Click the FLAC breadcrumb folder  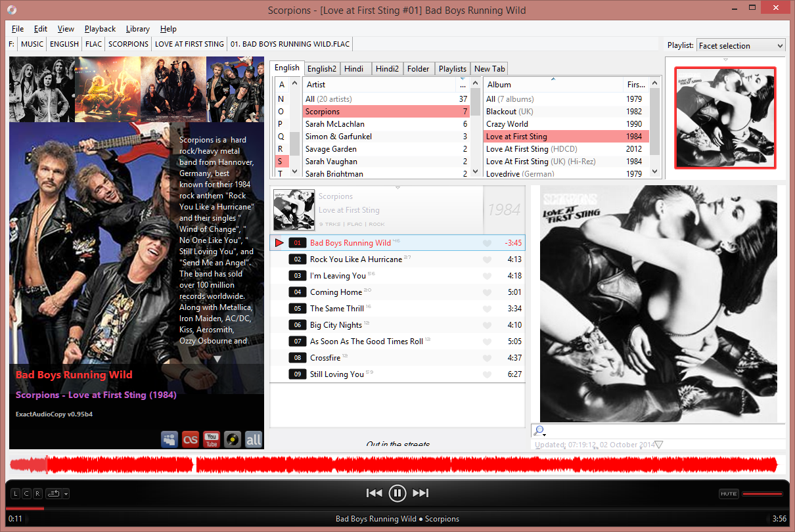click(94, 44)
